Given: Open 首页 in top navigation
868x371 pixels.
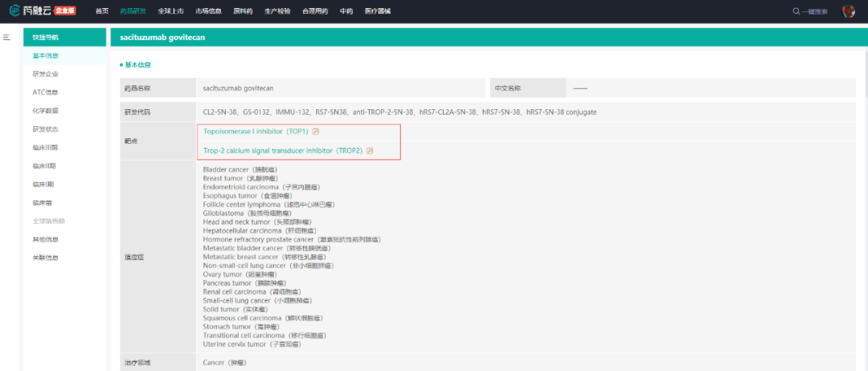Looking at the screenshot, I should click(102, 11).
